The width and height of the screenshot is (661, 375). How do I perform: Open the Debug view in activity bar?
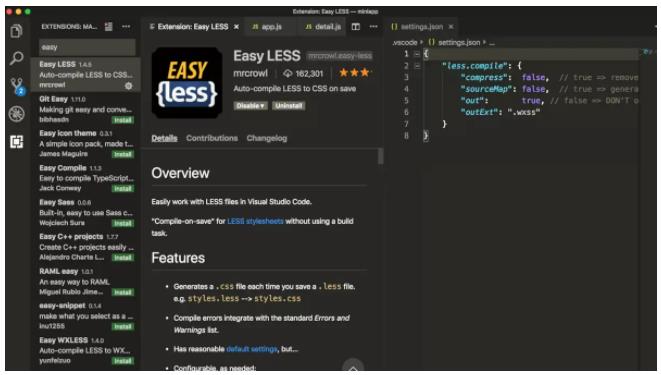pos(16,114)
